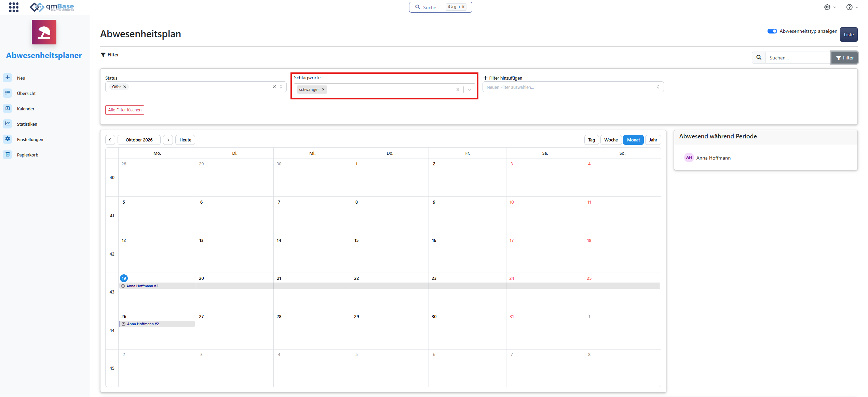This screenshot has height=397, width=868.
Task: Open Anna Hoffmann #2 event on 19
Action: [x=390, y=286]
